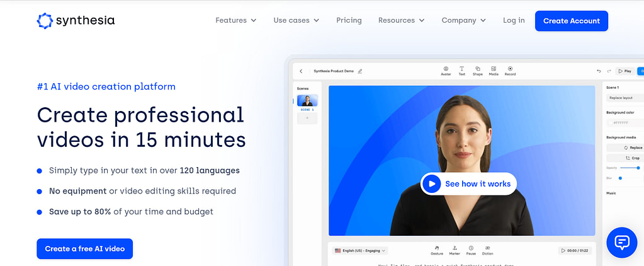Click the Synthesia logo
The width and height of the screenshot is (644, 266).
pyautogui.click(x=76, y=21)
